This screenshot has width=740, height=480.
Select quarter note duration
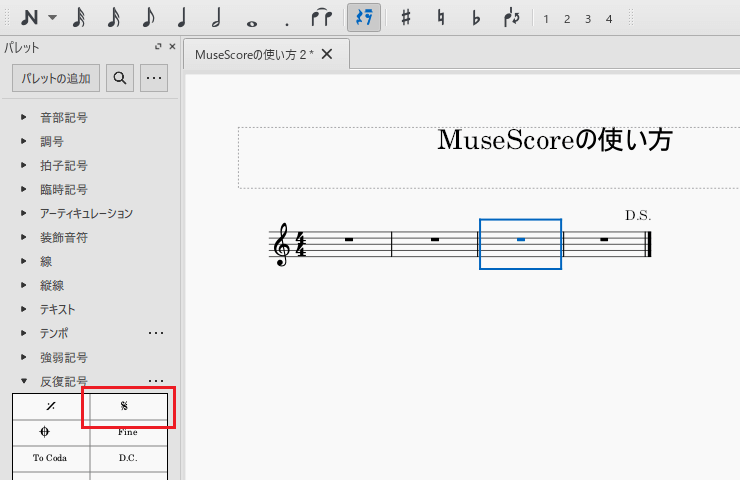tap(182, 18)
